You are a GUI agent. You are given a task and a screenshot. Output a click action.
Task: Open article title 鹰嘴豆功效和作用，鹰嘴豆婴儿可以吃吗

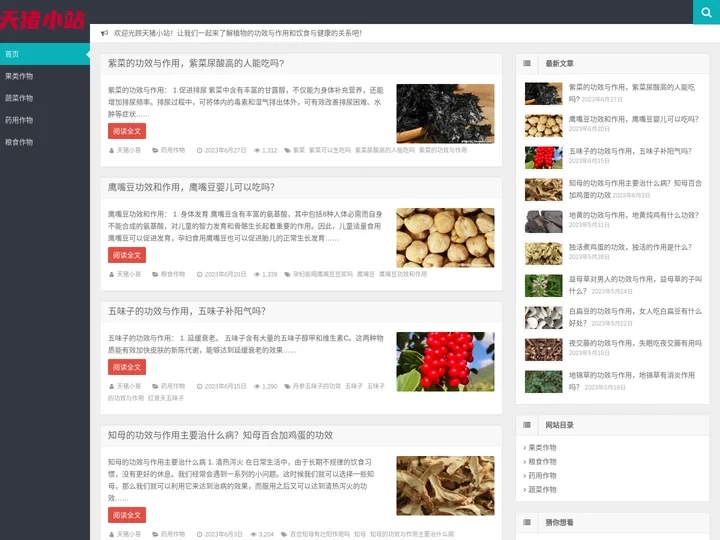coord(191,187)
